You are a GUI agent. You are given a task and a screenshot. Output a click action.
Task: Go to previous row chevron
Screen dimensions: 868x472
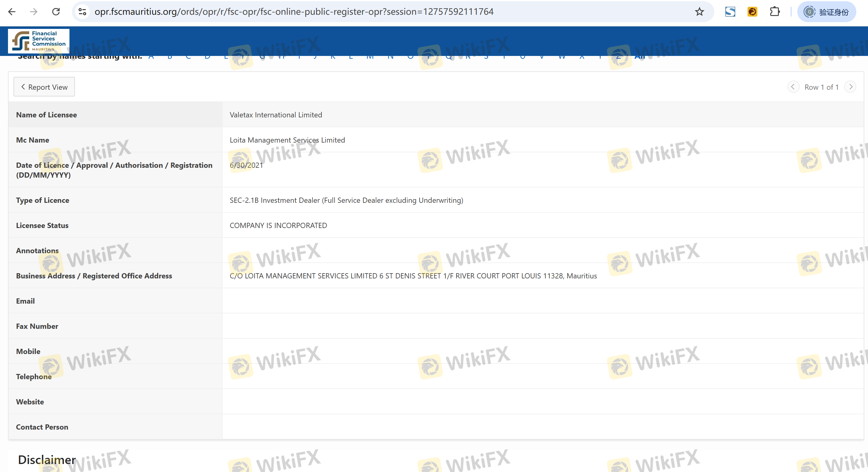click(x=793, y=87)
